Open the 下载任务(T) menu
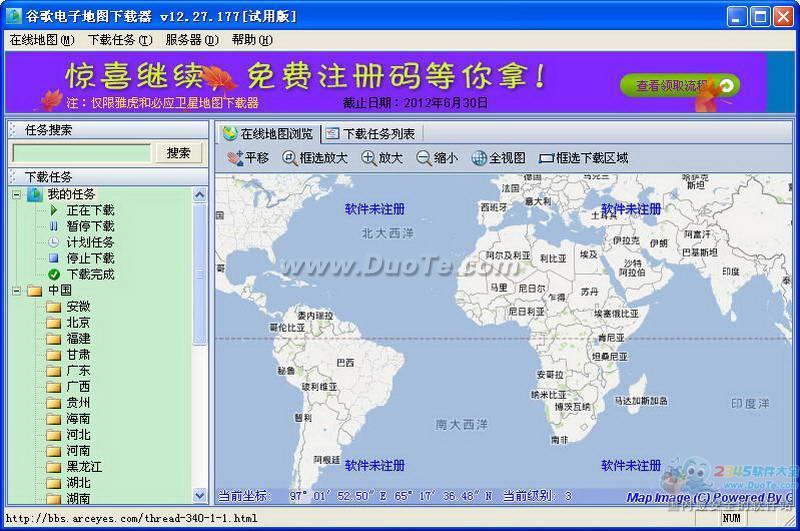 coord(120,40)
